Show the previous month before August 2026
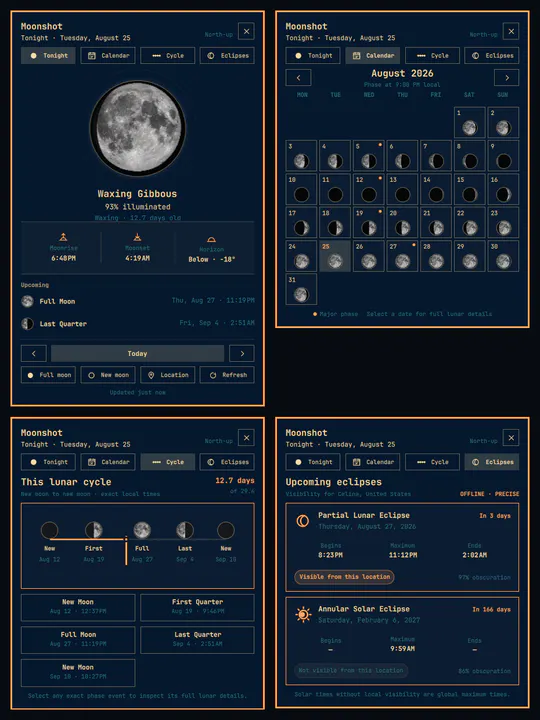The width and height of the screenshot is (540, 720). [x=298, y=78]
